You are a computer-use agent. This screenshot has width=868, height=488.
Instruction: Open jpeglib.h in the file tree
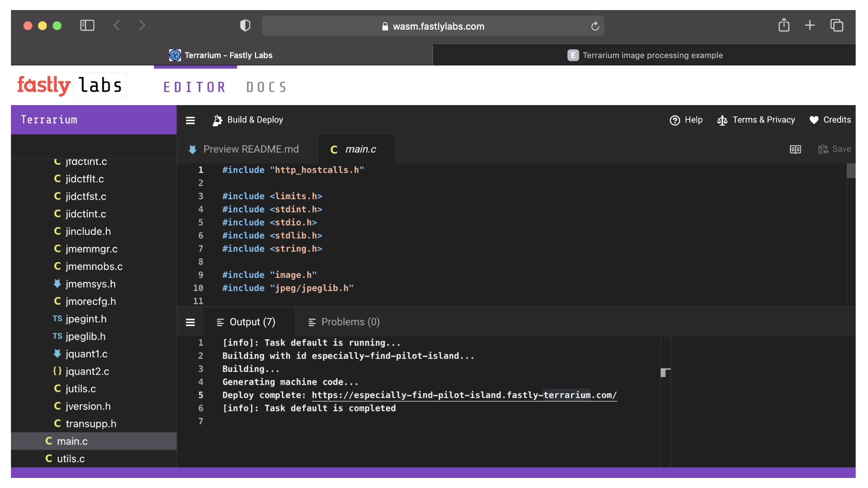point(94,336)
